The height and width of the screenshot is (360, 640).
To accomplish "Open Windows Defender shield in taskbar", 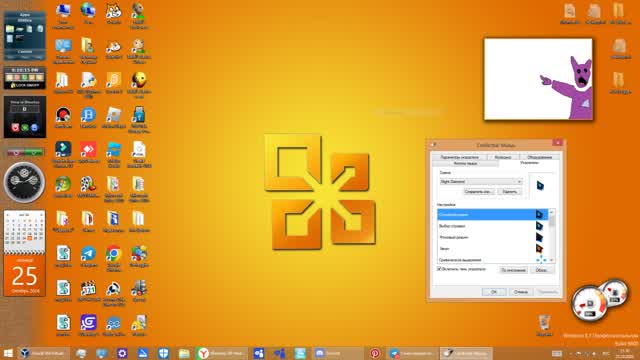I will [x=163, y=353].
